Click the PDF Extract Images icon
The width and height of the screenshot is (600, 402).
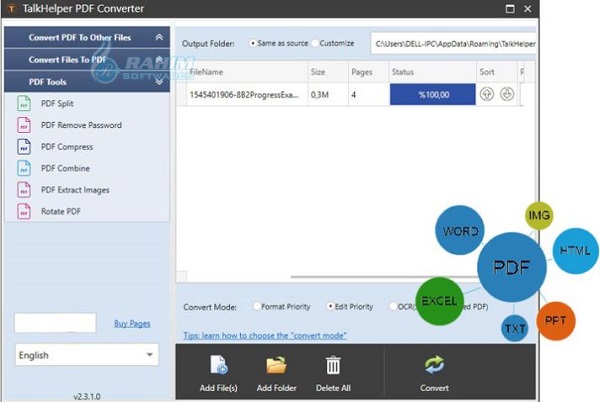pyautogui.click(x=24, y=190)
